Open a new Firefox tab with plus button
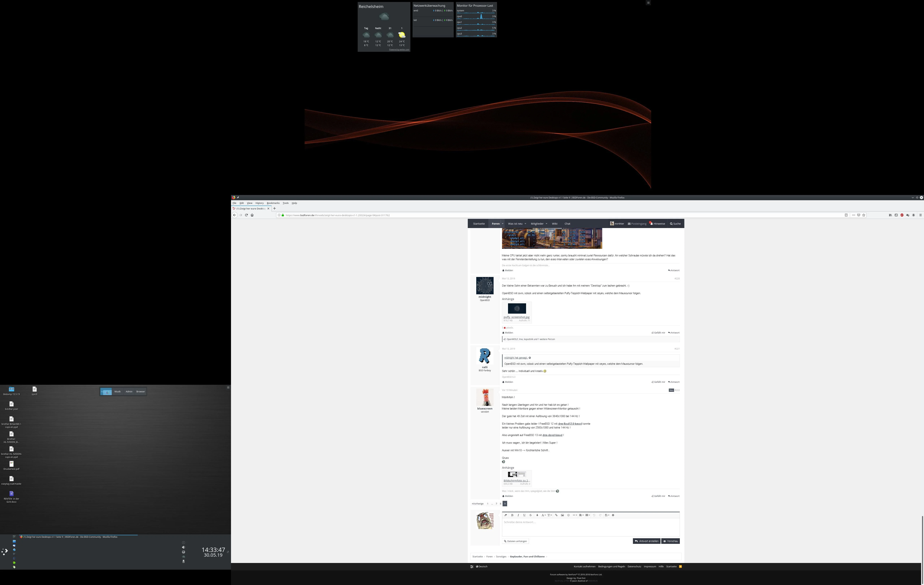 [274, 208]
